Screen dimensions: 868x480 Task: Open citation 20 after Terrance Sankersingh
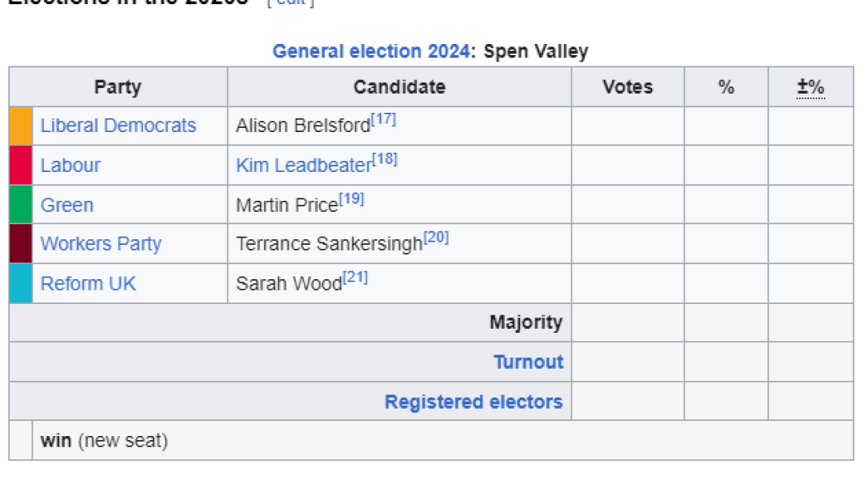436,238
